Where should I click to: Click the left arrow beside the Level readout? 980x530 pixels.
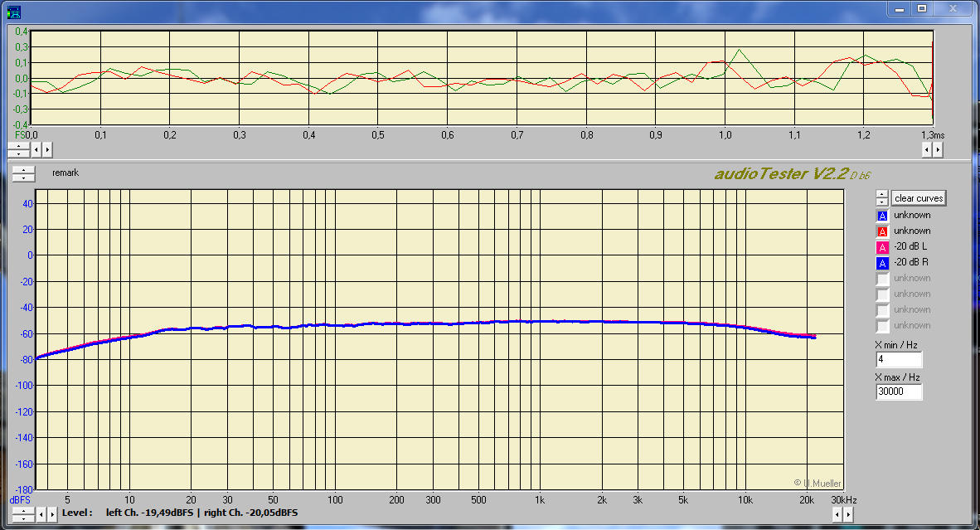point(40,514)
